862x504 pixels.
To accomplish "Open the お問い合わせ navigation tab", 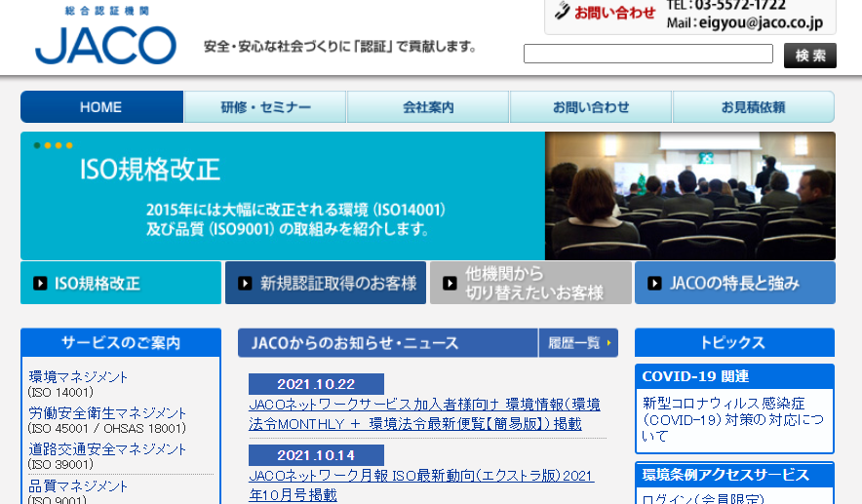I will [x=590, y=106].
